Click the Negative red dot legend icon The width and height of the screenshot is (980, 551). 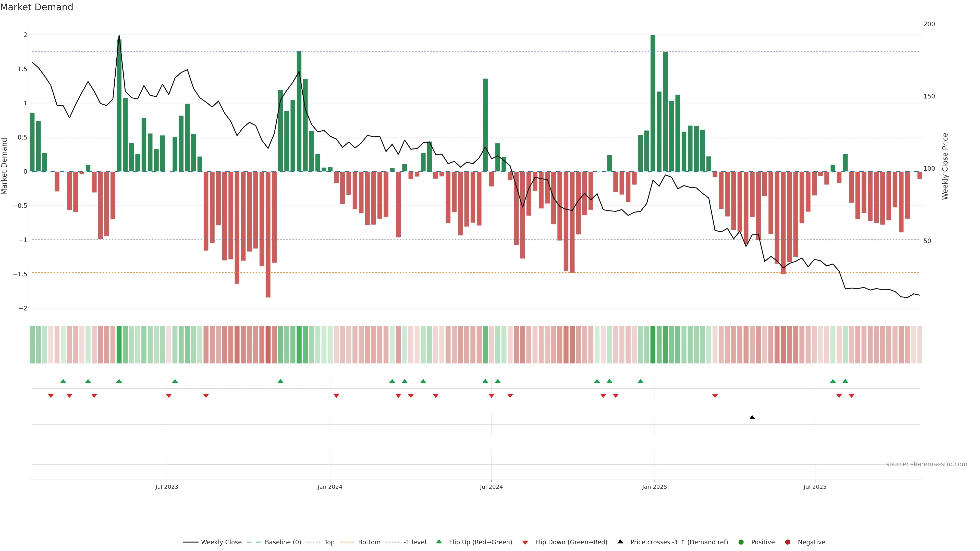788,542
